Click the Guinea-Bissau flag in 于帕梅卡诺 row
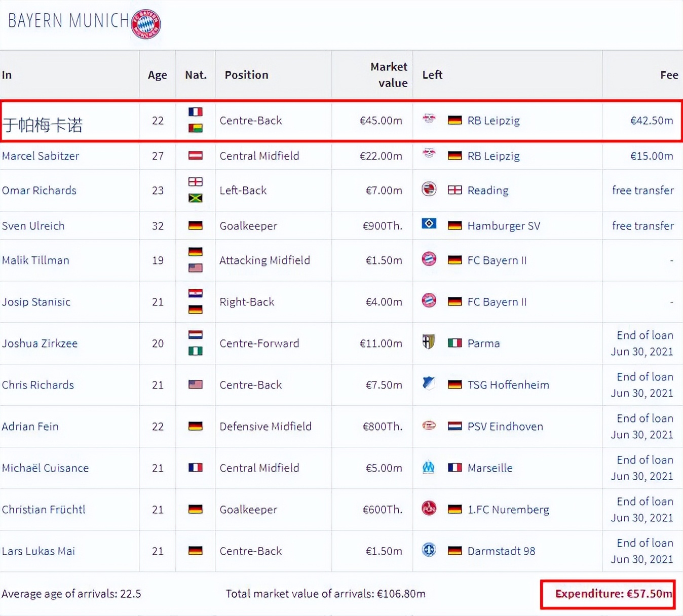 tap(196, 128)
